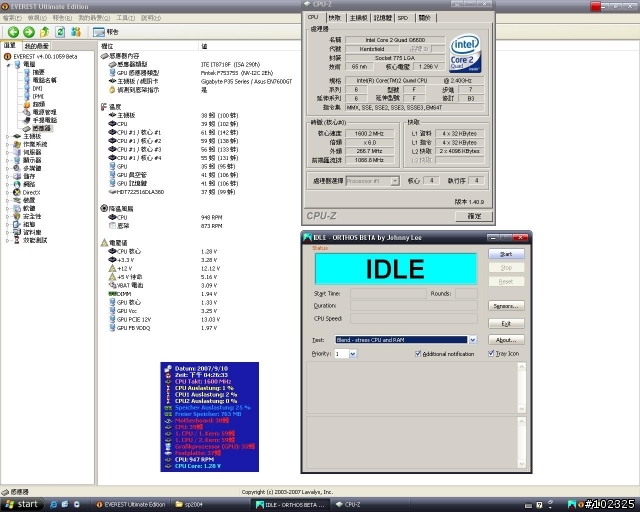Open the 檔案(F) file menu in EVEREST
640x512 pixels.
point(12,18)
